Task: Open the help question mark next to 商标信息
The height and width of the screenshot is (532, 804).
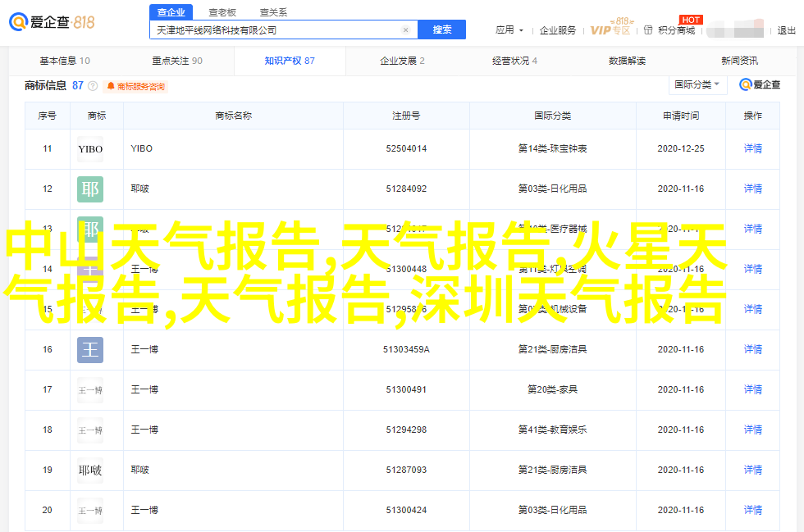Action: [93, 86]
